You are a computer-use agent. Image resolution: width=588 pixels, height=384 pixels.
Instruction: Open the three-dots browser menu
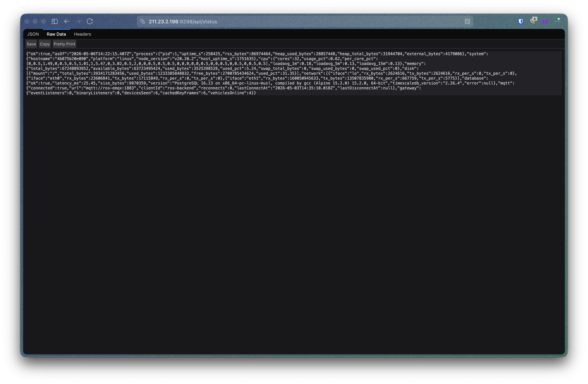point(557,21)
